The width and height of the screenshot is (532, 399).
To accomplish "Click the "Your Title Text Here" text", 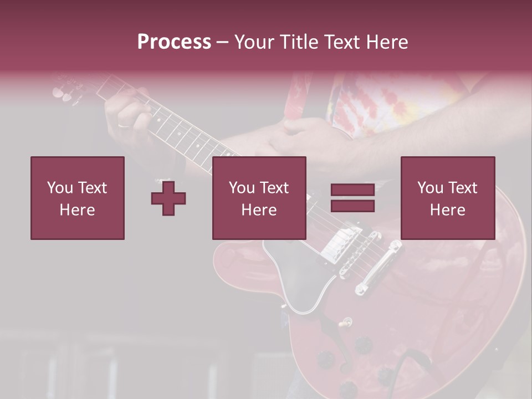I will coord(321,42).
